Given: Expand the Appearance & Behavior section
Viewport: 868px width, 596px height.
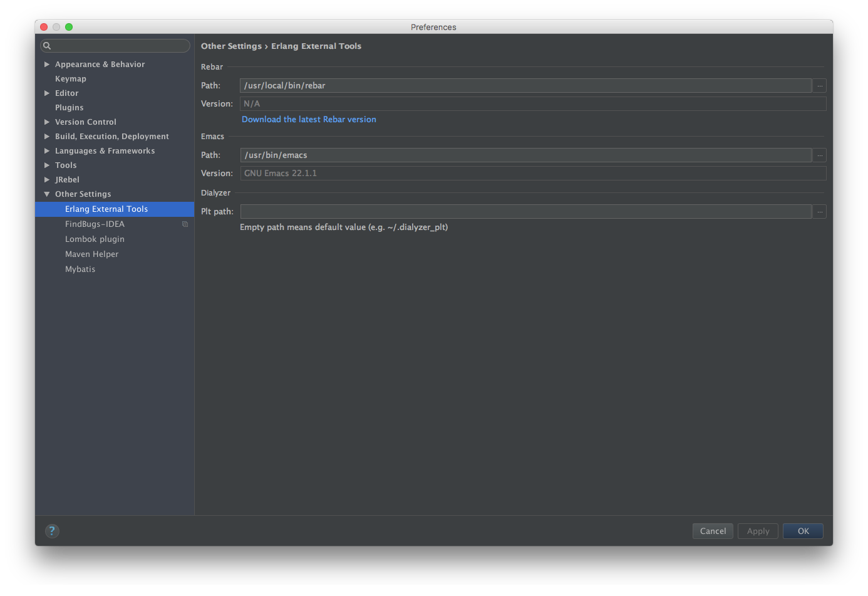Looking at the screenshot, I should pyautogui.click(x=47, y=65).
